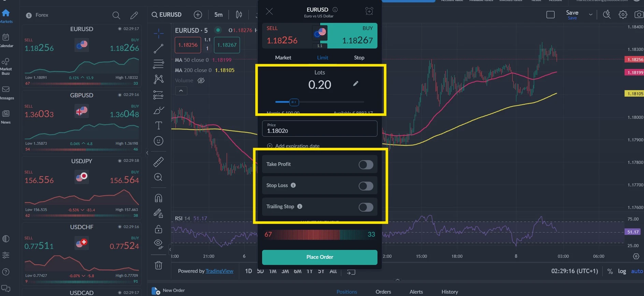The image size is (644, 296).
Task: Open the candlestick chart type icon
Action: 239,15
